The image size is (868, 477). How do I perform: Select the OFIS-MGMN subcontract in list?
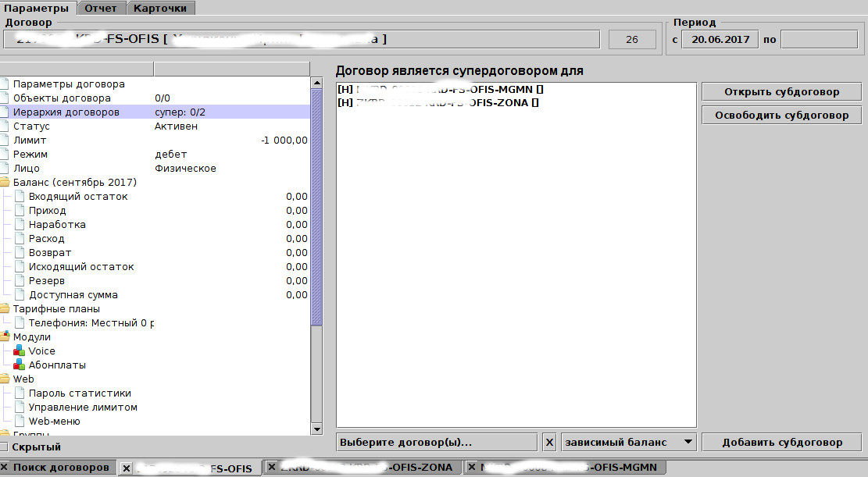tap(440, 90)
